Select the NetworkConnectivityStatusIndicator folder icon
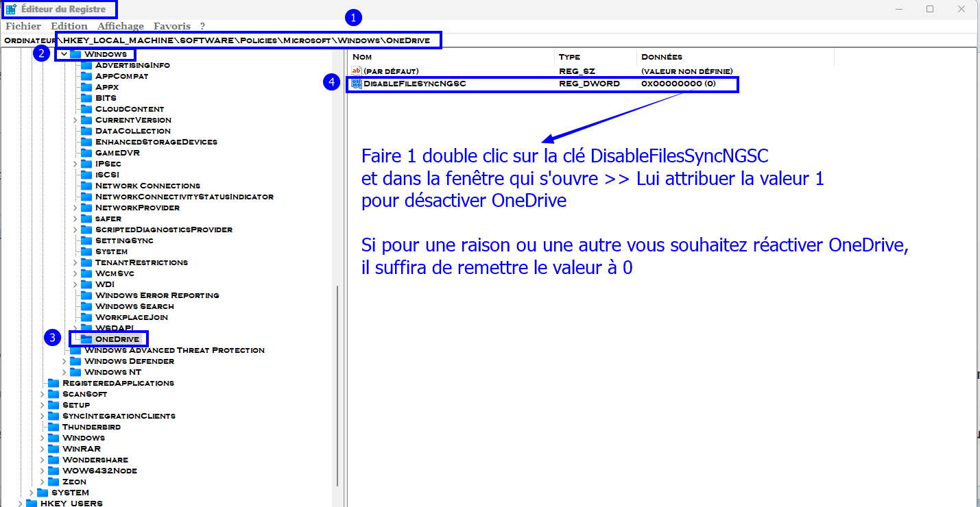Image resolution: width=980 pixels, height=507 pixels. point(86,197)
